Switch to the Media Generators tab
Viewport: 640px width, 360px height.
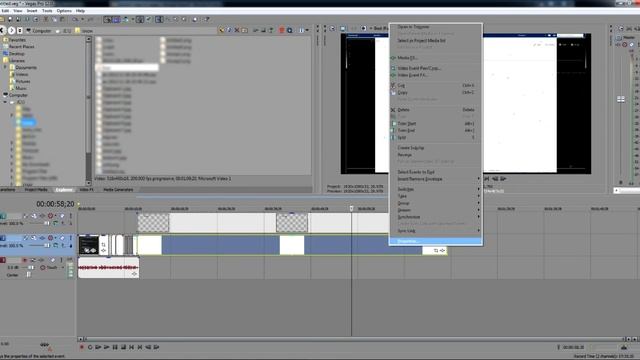pyautogui.click(x=118, y=190)
